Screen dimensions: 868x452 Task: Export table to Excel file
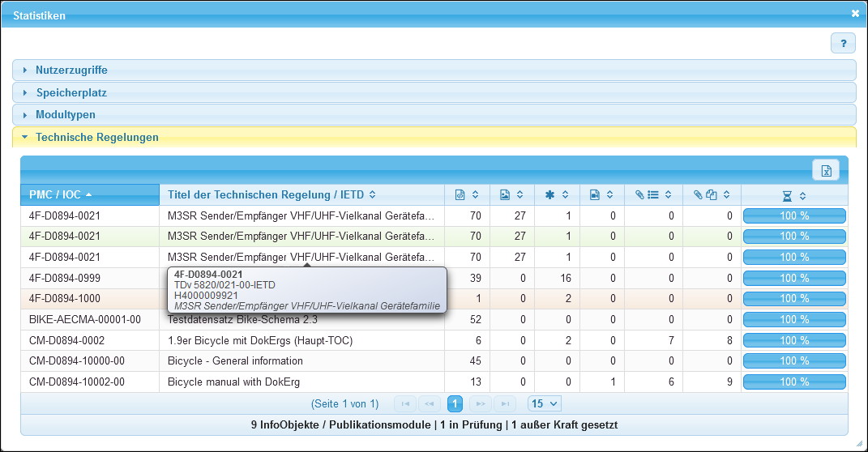point(825,170)
